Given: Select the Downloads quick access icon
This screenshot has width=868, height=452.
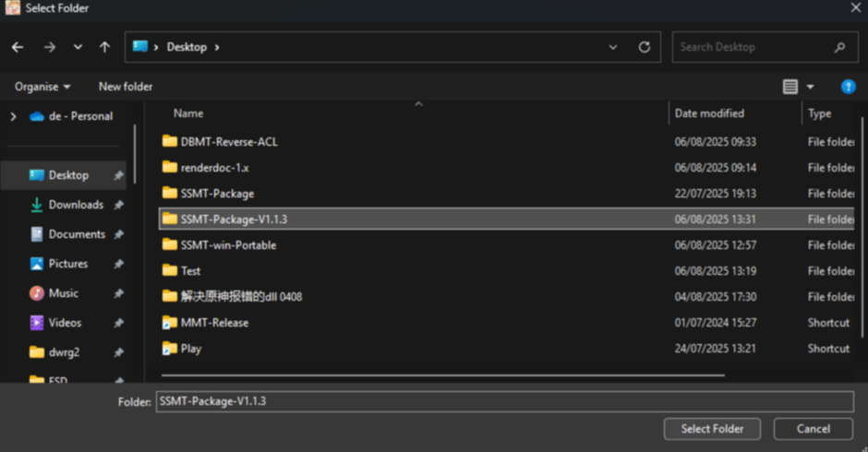Looking at the screenshot, I should [37, 205].
